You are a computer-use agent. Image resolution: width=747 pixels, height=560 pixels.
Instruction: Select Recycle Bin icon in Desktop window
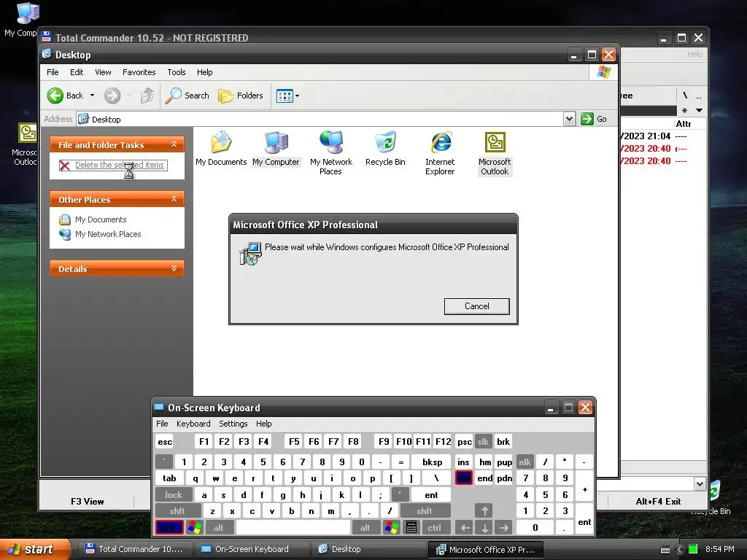pyautogui.click(x=385, y=149)
